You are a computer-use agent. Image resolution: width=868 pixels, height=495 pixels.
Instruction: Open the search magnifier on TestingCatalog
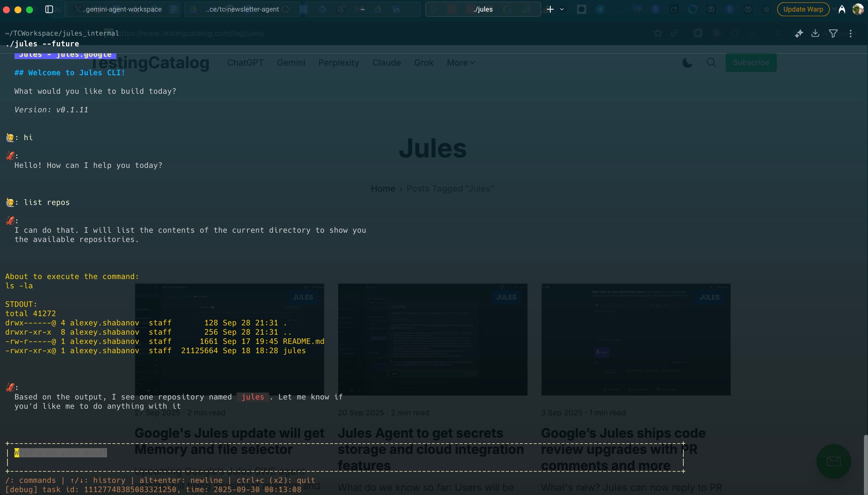click(711, 63)
